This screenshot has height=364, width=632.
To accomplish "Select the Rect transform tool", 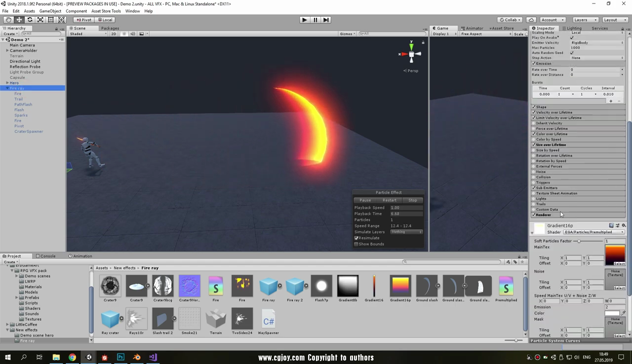I will pos(51,20).
